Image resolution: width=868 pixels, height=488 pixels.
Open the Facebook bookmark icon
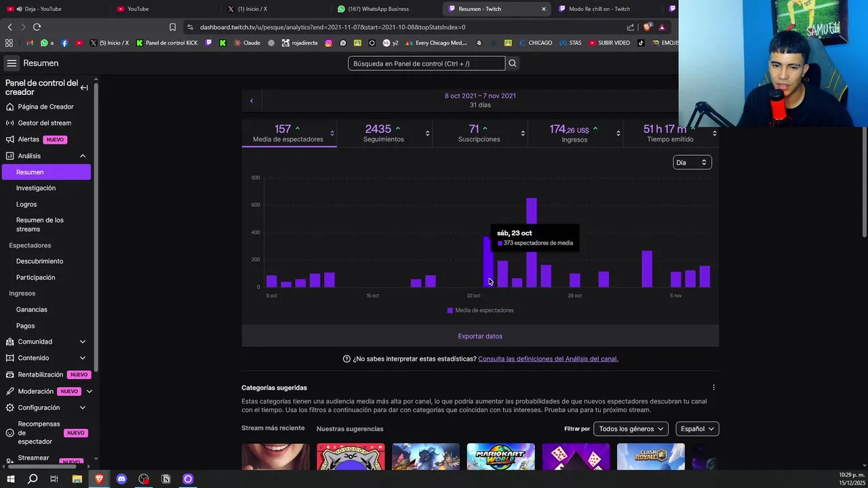(64, 43)
